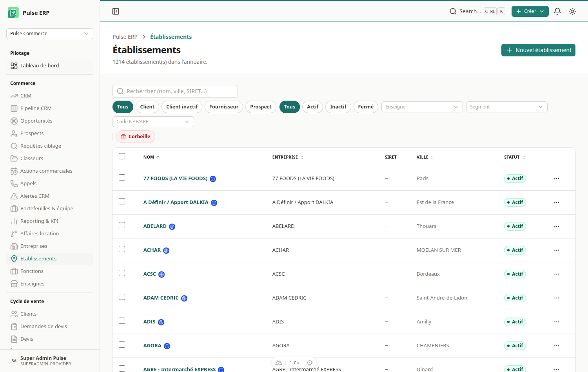Click target icon next to AGORA
The image size is (588, 372).
167,346
